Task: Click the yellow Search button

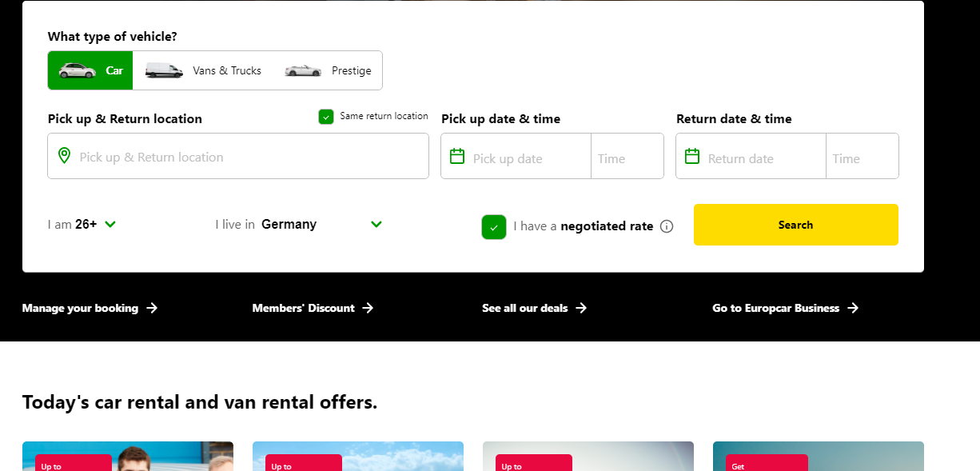Action: (x=796, y=225)
